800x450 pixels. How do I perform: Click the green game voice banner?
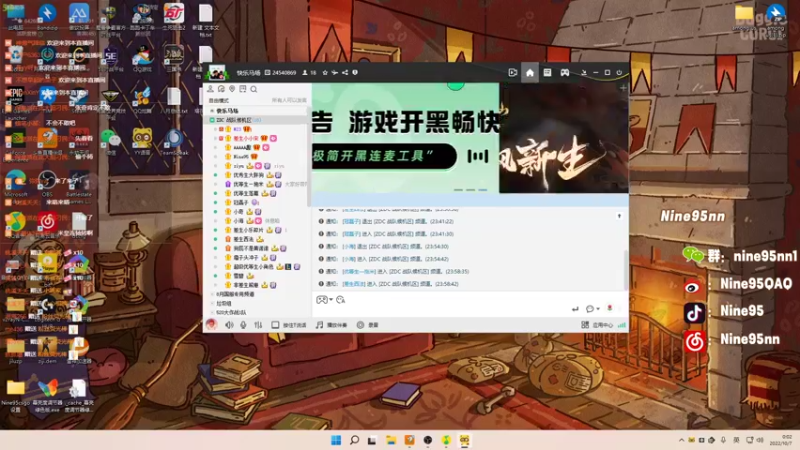(406, 138)
